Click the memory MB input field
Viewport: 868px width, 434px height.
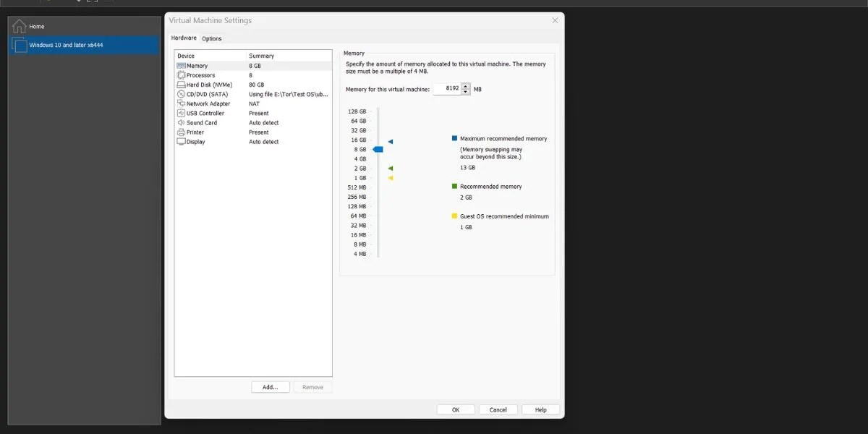[x=447, y=88]
